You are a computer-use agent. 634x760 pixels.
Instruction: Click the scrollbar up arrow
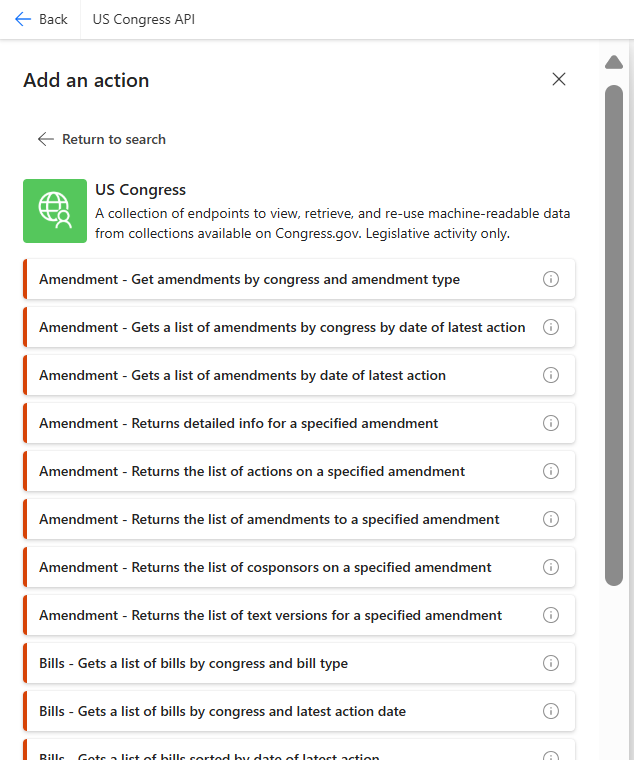pos(614,63)
